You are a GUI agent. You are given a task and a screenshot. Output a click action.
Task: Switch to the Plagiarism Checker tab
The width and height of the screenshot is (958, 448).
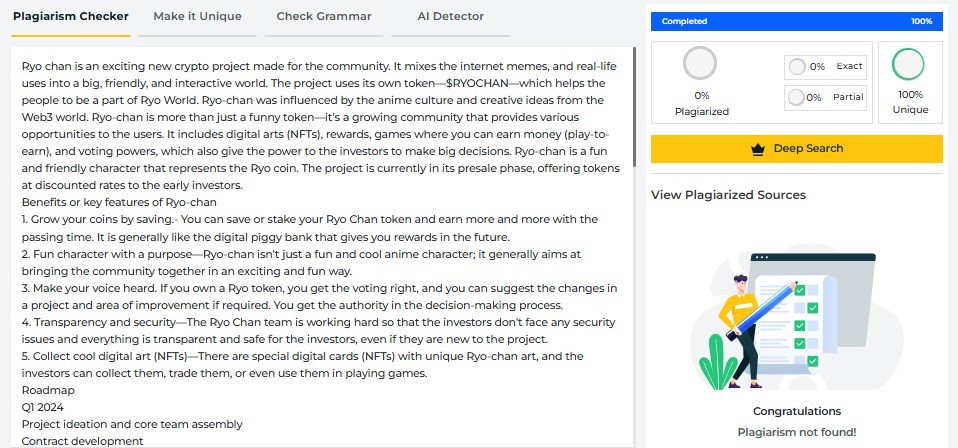tap(70, 17)
